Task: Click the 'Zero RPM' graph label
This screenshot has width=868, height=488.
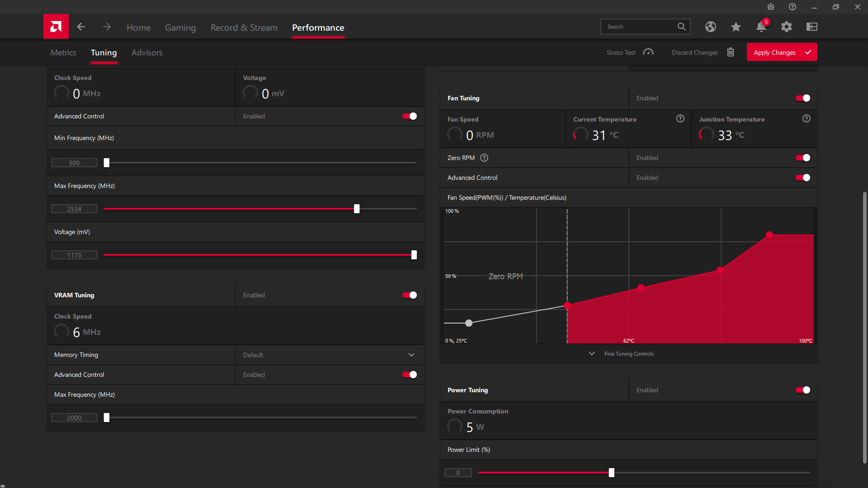Action: (x=505, y=276)
